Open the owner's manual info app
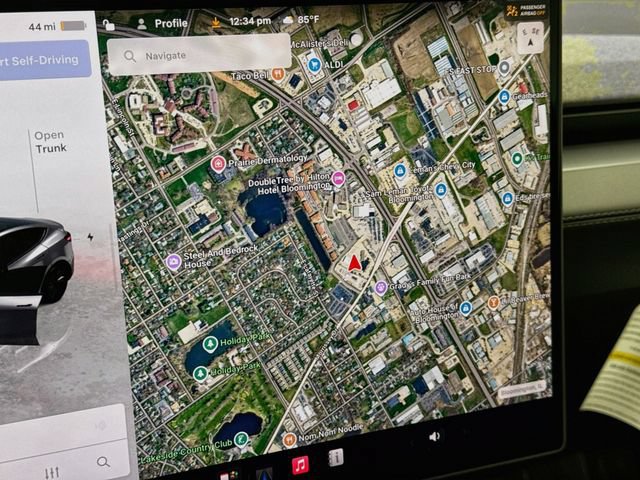The height and width of the screenshot is (480, 640). (336, 457)
